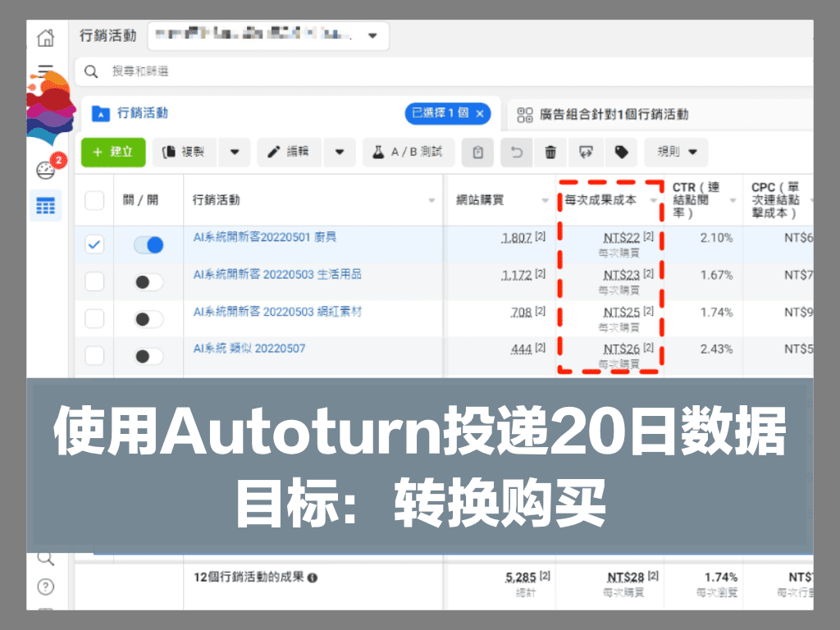Select the campaigns table grid icon in sidebar
The image size is (840, 630).
click(46, 206)
